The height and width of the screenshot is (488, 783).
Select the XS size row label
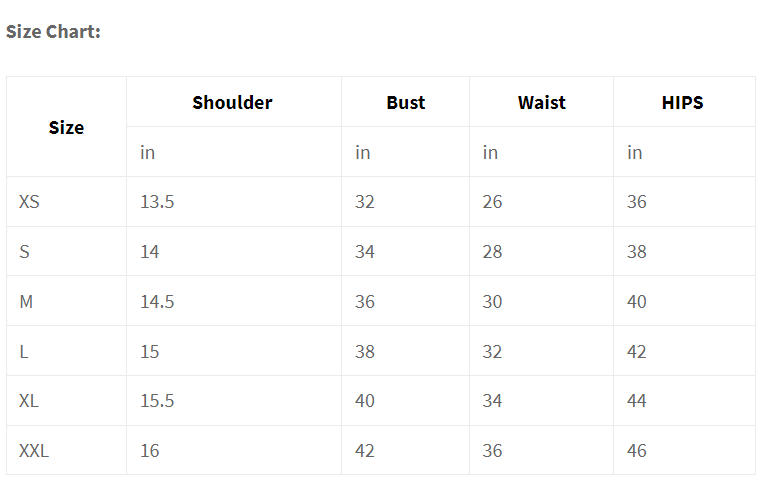tap(29, 202)
